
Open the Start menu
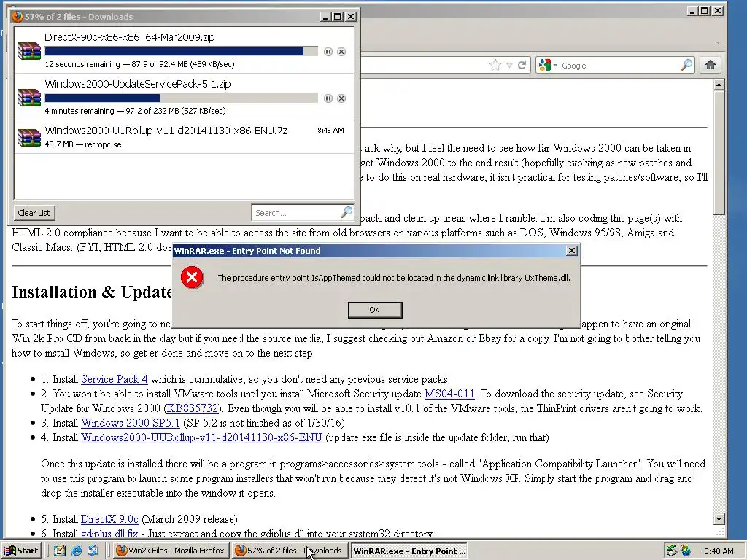[x=21, y=551]
